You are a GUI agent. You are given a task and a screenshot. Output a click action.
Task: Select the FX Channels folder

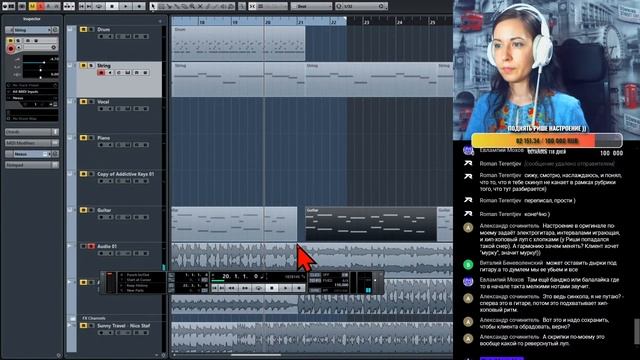pos(94,318)
